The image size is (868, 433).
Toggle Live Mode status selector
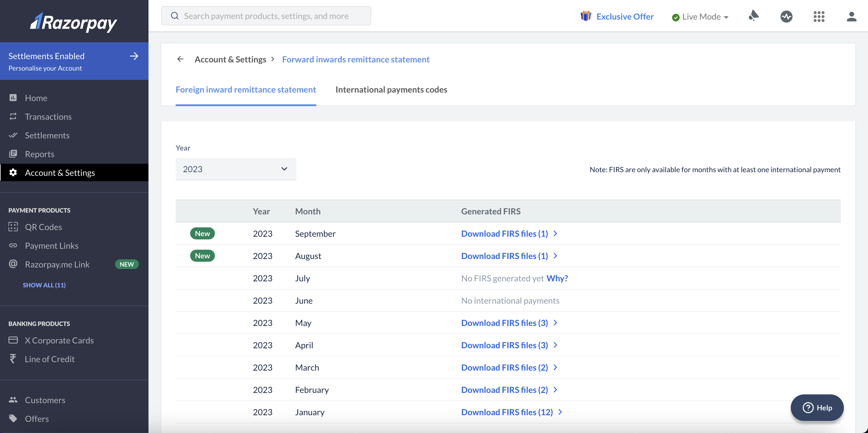tap(700, 16)
